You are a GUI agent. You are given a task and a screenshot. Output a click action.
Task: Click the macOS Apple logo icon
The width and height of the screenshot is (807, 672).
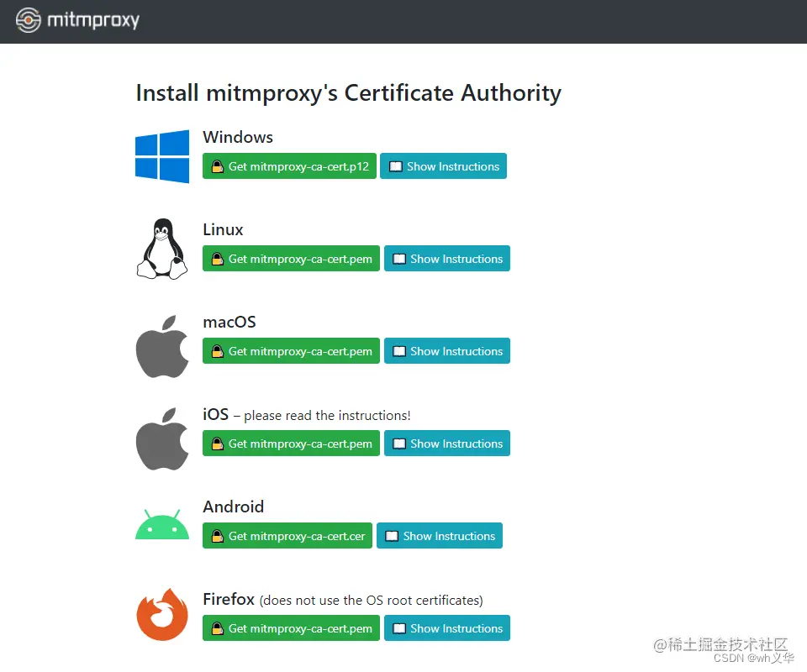162,347
